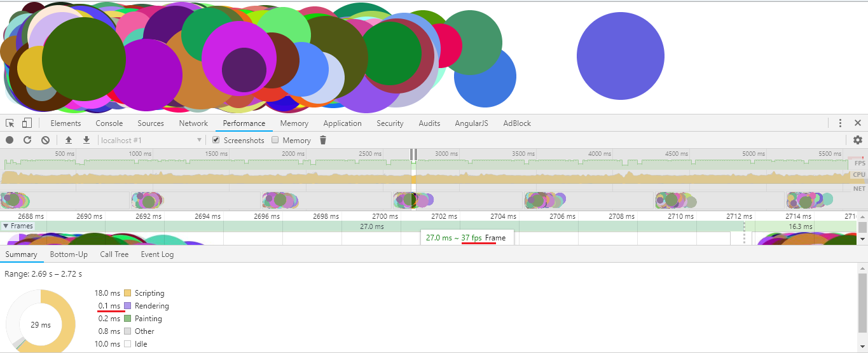
Task: Click the 10.0 ms Idle value
Action: point(107,344)
